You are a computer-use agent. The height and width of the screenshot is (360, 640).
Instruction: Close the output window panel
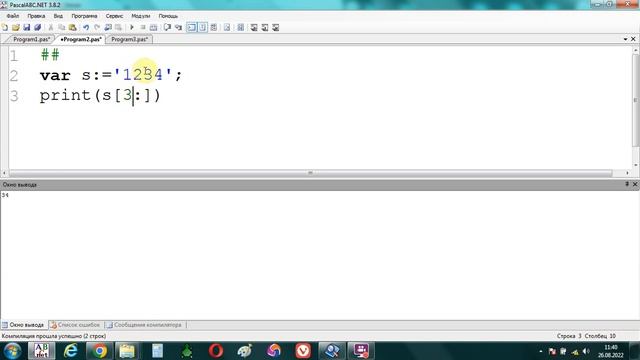tap(635, 184)
